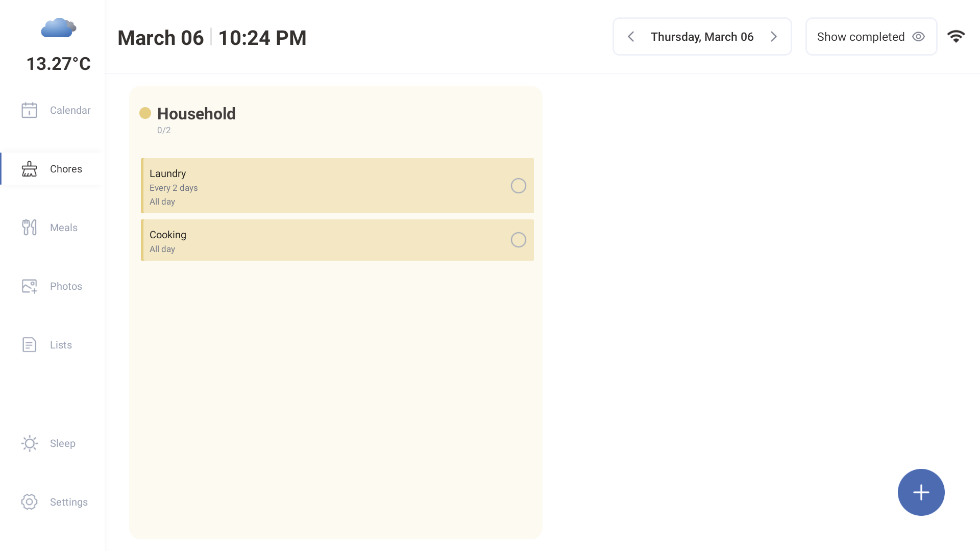Open the Settings gear icon
The image size is (980, 551).
coord(29,502)
